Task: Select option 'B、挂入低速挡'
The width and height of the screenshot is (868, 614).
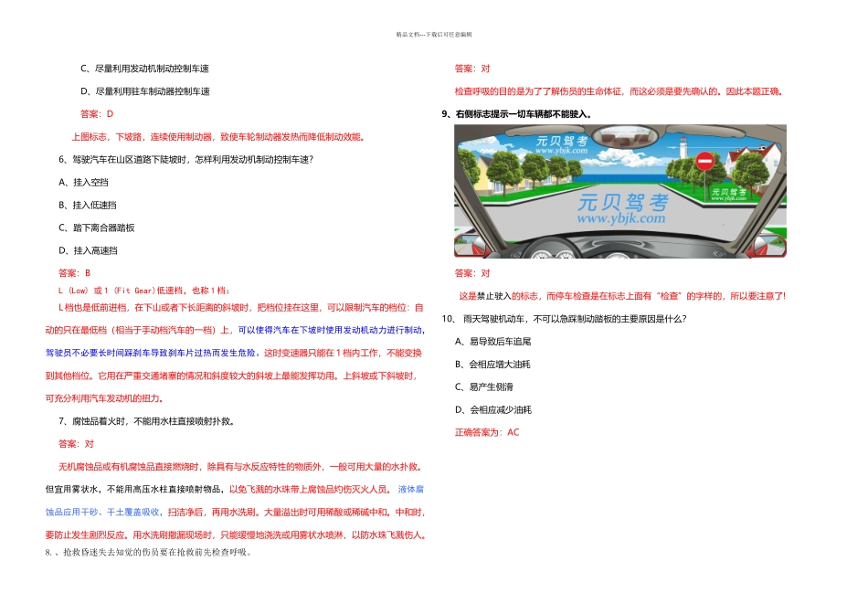Action: coord(88,205)
